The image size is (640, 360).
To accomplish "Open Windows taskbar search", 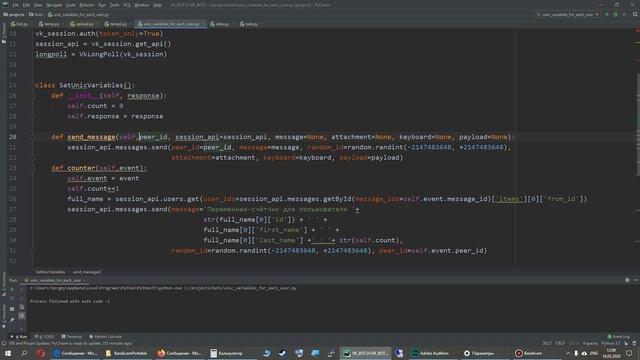I will coord(24,353).
